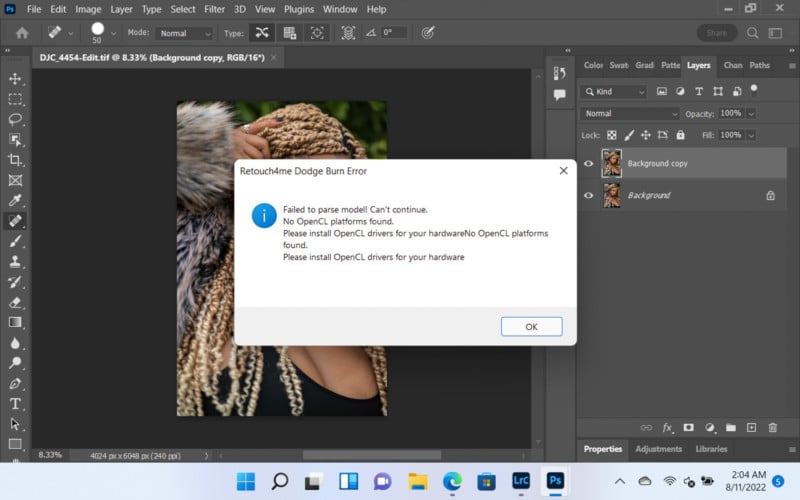Click the horizontal canvas scrollbar
The image size is (800, 500).
pos(371,455)
